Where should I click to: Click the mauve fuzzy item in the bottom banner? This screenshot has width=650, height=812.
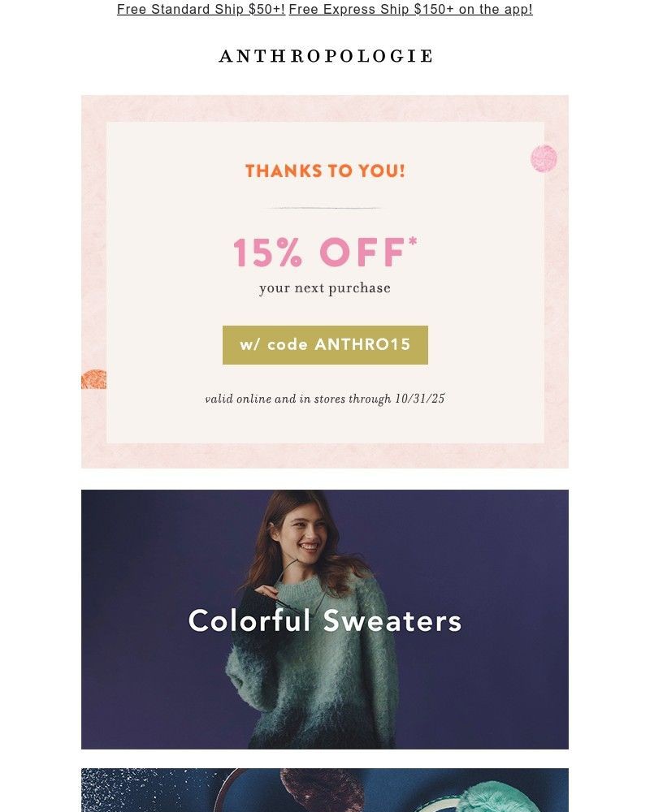[305, 792]
